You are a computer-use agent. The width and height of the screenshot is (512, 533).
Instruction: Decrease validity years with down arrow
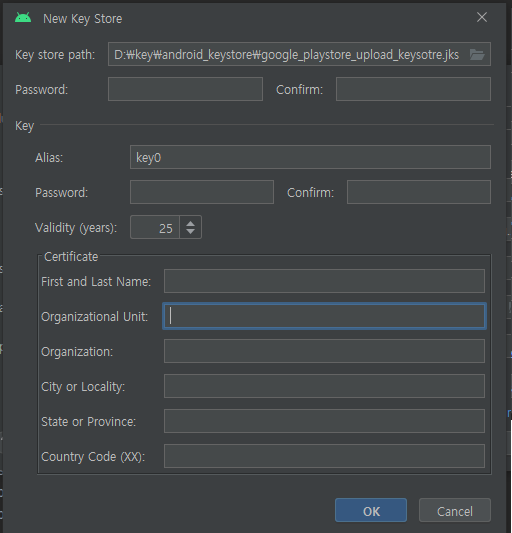coord(190,231)
